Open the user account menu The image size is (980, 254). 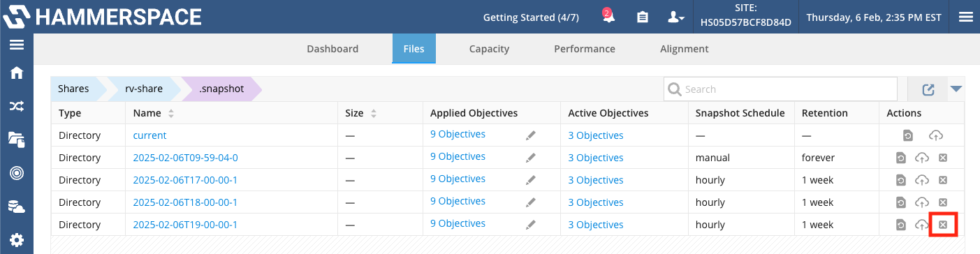675,17
